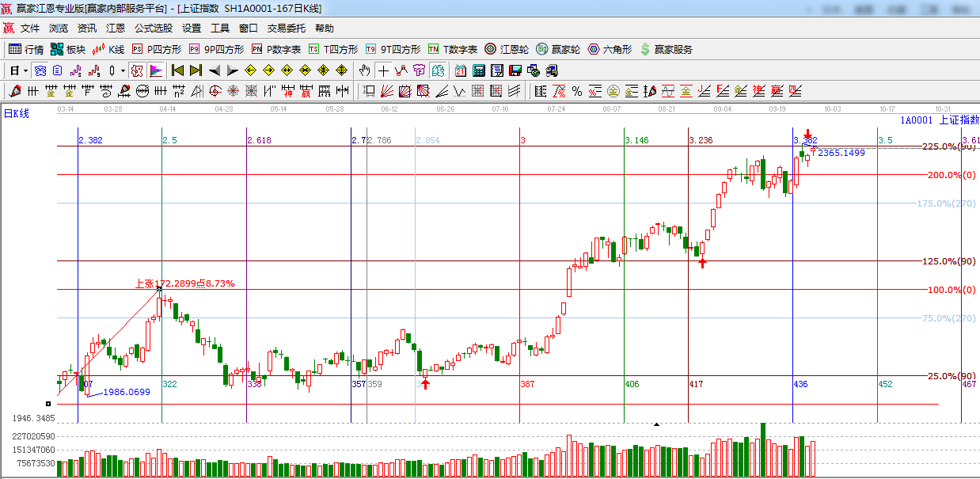Click the 1A0001 上证指数 stock label

tap(939, 120)
